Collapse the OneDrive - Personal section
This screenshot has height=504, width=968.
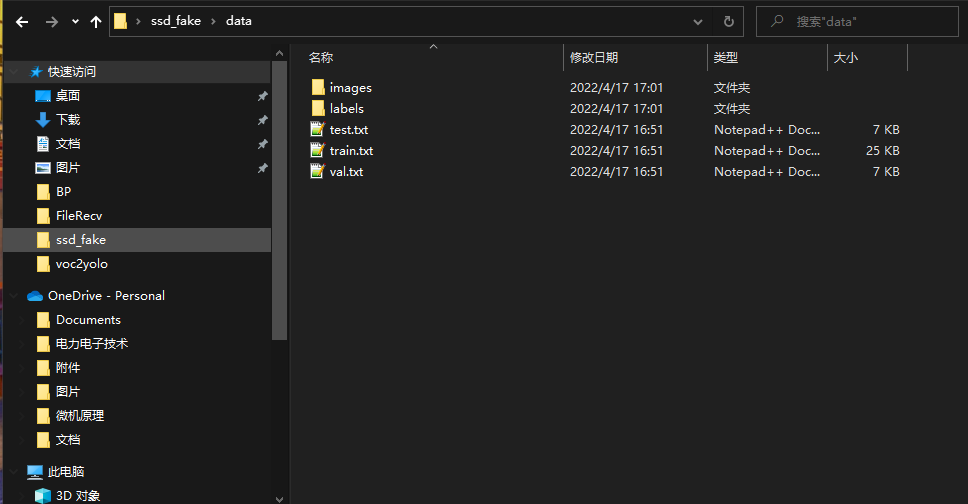[14, 296]
